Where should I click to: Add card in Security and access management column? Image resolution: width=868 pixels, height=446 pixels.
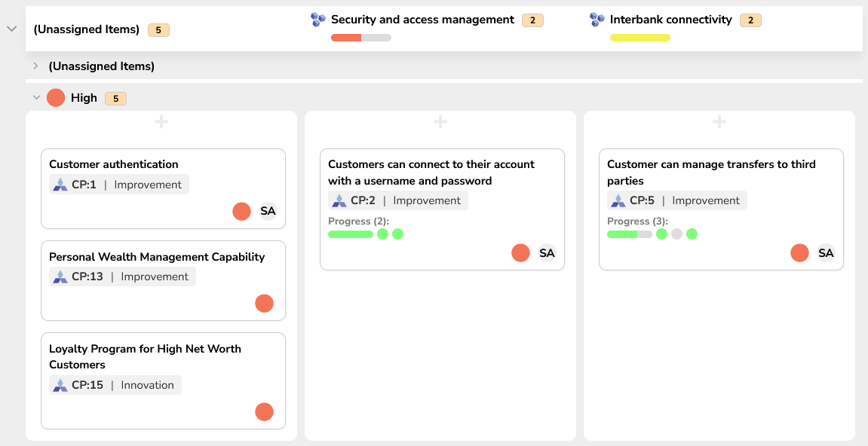point(440,122)
